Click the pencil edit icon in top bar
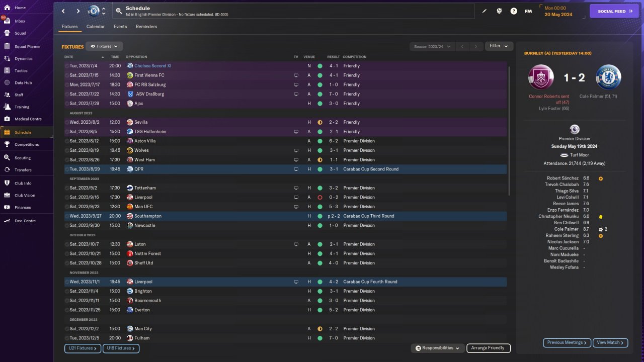 tap(485, 11)
